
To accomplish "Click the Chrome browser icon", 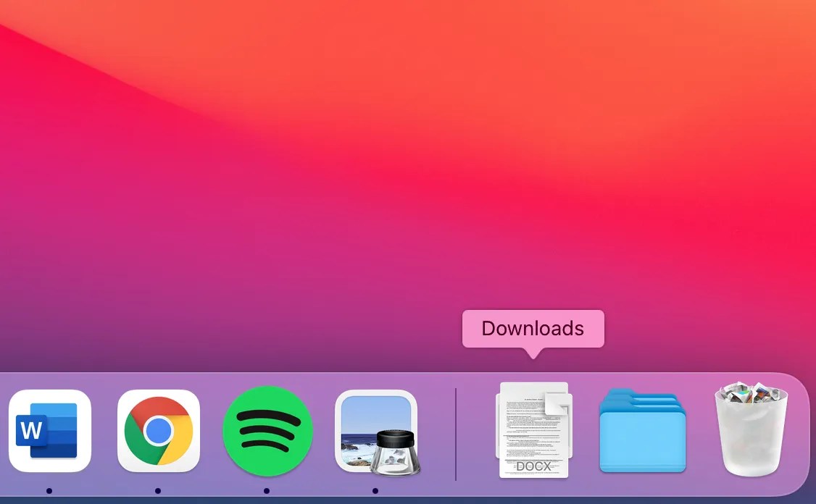I will 158,431.
